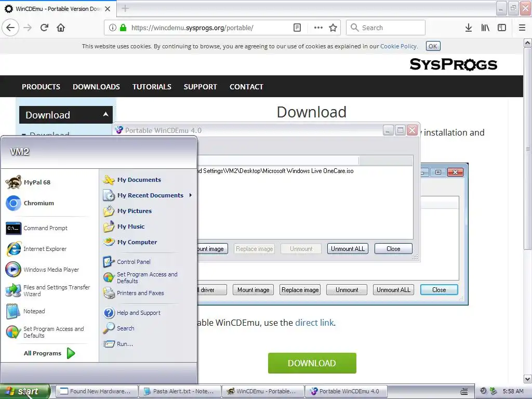Open the hamburger application menu
The height and width of the screenshot is (399, 532).
pos(522,28)
